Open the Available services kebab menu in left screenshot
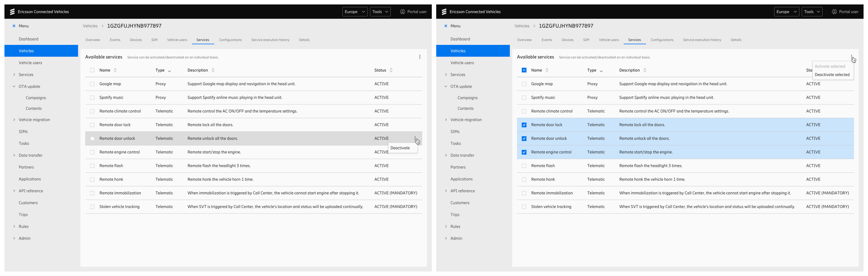Image resolution: width=868 pixels, height=276 pixels. click(x=419, y=57)
